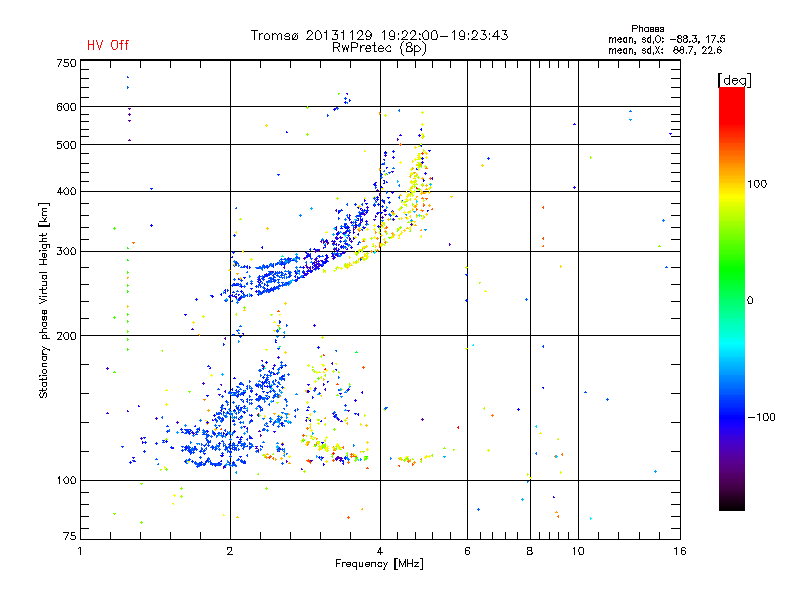This screenshot has width=800, height=600.
Task: Click y-axis tick label '300'
Action: point(67,252)
